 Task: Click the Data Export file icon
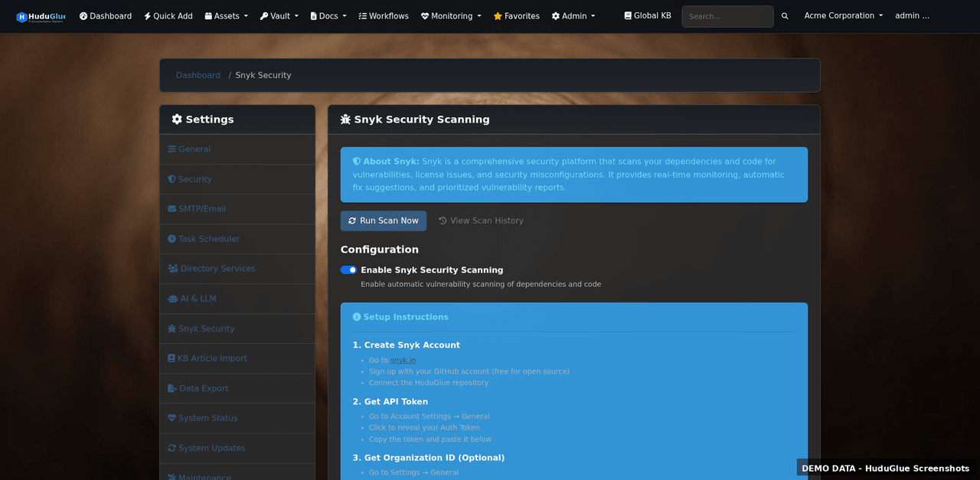point(172,388)
